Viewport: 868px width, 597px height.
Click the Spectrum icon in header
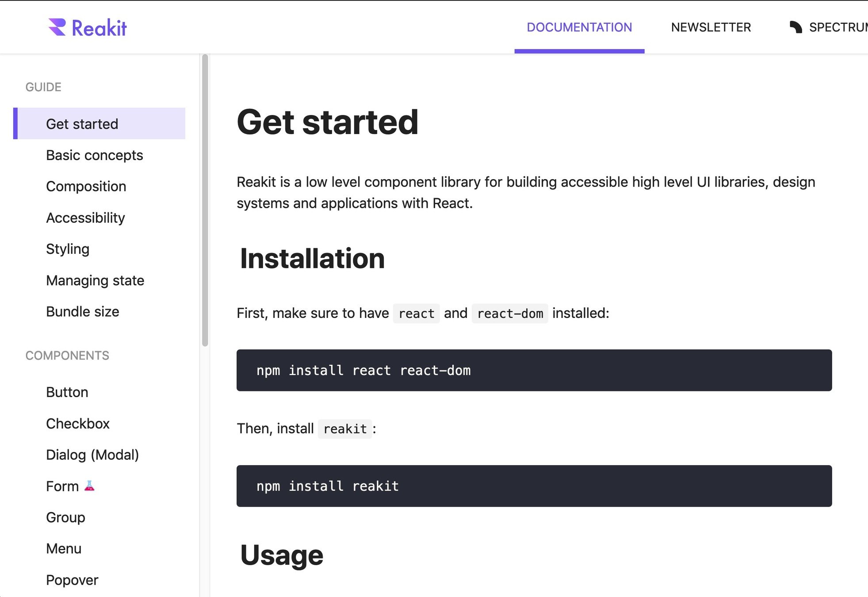pos(796,27)
